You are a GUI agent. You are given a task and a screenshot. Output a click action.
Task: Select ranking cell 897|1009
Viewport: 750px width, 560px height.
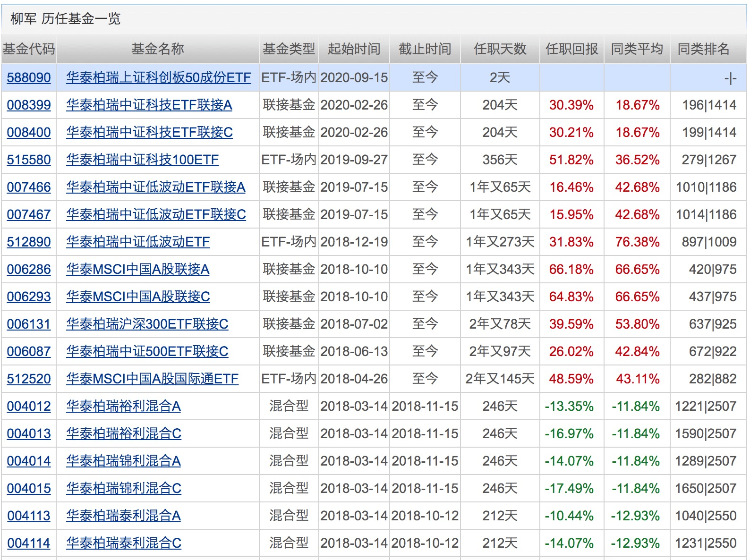tap(709, 242)
